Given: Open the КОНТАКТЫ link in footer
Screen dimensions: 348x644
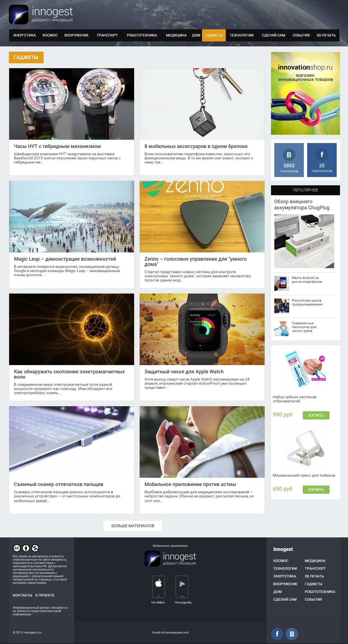Looking at the screenshot, I should click(x=22, y=595).
